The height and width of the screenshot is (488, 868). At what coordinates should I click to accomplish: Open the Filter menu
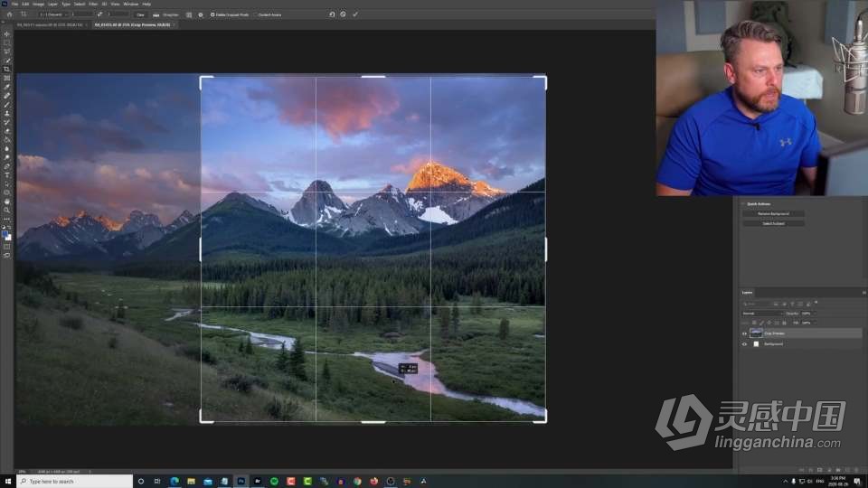tap(93, 4)
